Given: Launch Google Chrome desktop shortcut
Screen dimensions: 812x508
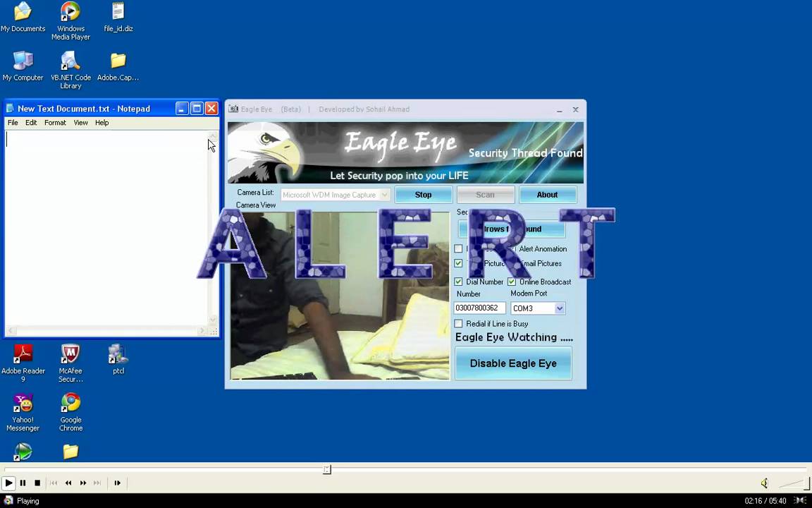Looking at the screenshot, I should tap(70, 413).
